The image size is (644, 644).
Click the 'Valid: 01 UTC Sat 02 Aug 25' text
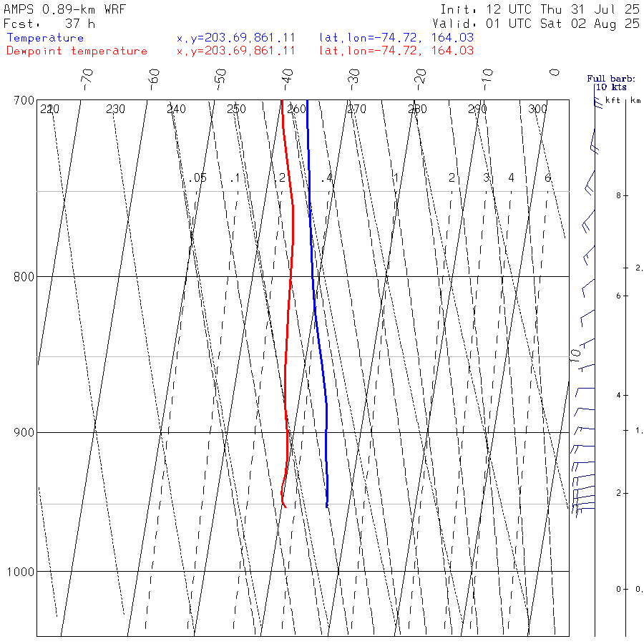pyautogui.click(x=537, y=24)
